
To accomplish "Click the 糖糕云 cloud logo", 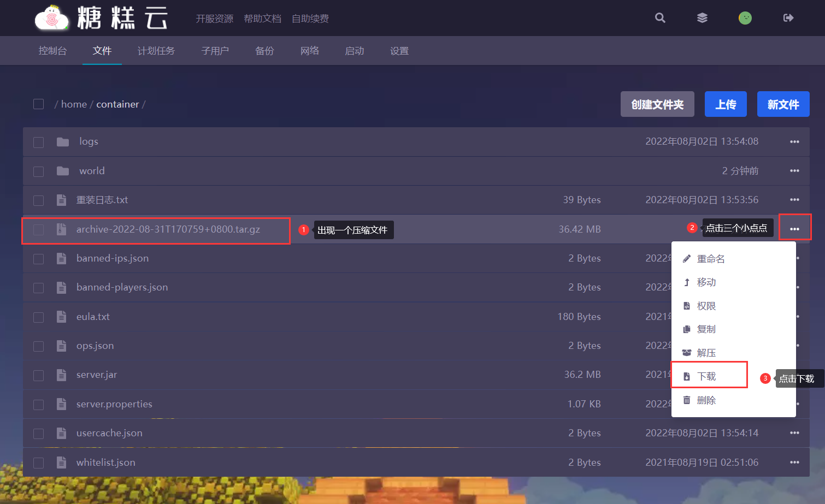I will click(52, 19).
